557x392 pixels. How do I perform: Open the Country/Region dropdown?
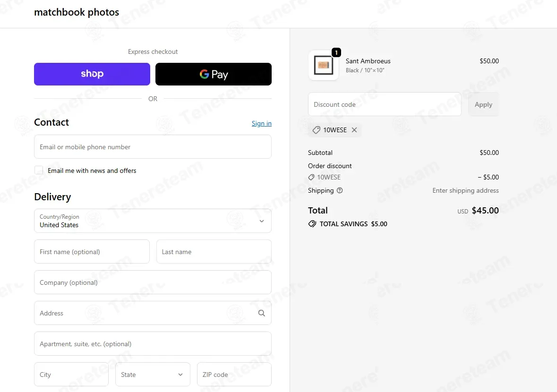[153, 221]
